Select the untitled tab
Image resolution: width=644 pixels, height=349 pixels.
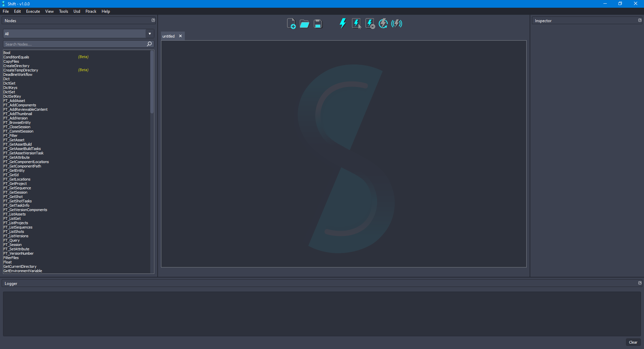tap(169, 36)
